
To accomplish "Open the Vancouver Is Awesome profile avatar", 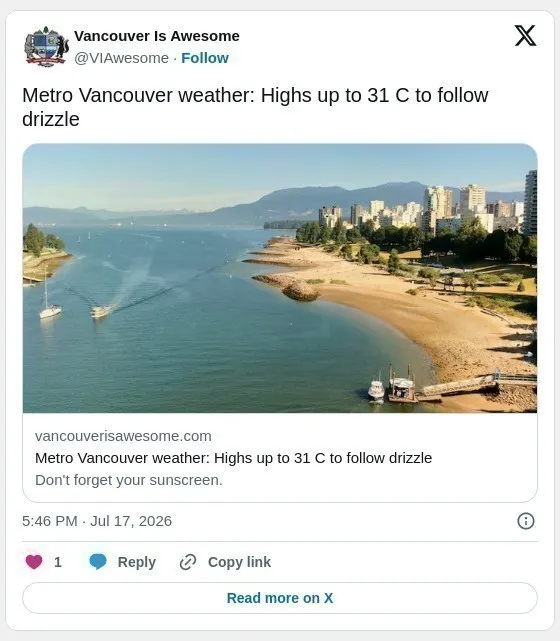I will pos(46,47).
